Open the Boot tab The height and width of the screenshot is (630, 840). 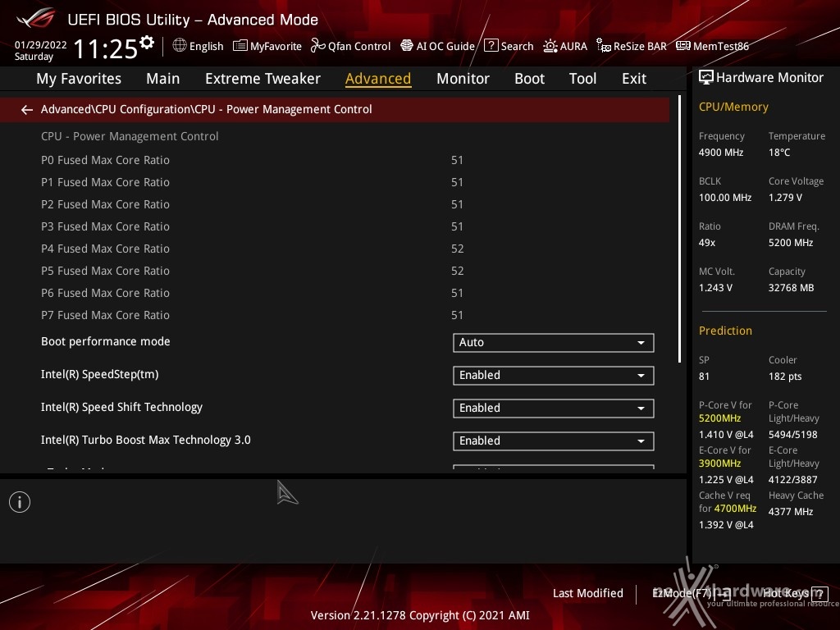529,79
